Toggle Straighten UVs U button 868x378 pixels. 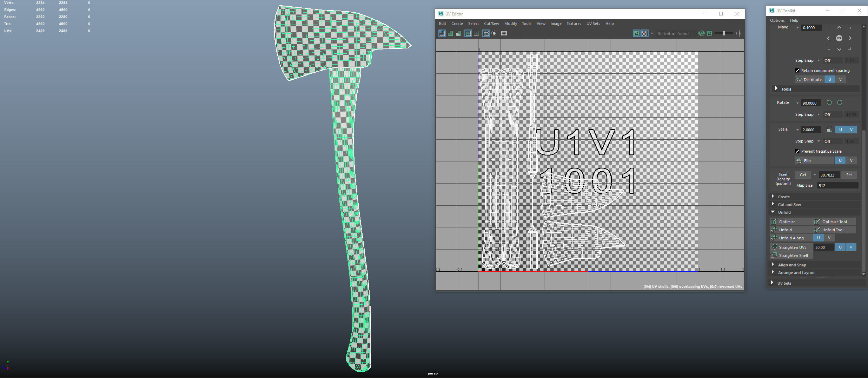[x=840, y=247]
